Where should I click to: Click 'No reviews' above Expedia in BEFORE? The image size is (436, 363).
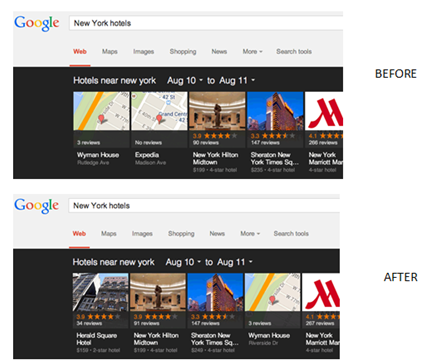pyautogui.click(x=148, y=143)
